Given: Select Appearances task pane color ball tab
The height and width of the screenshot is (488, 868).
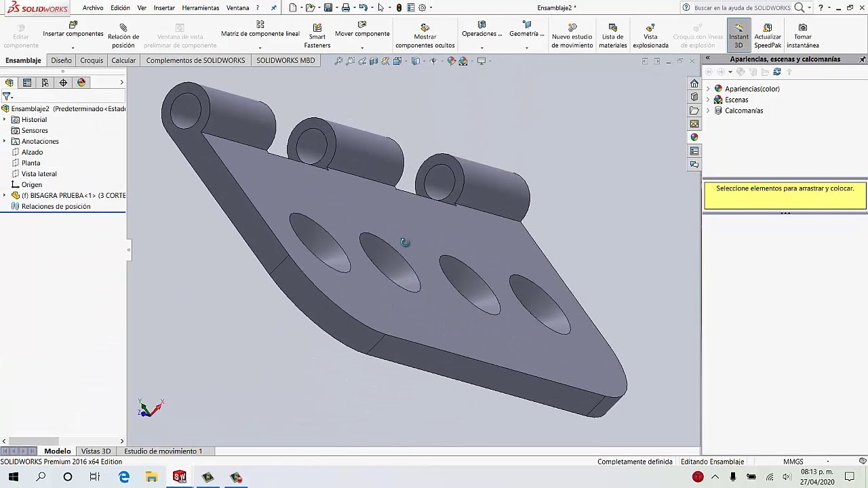Looking at the screenshot, I should [694, 138].
